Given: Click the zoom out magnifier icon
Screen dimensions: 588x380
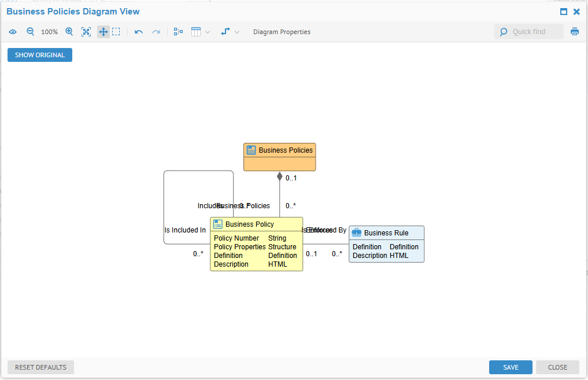Looking at the screenshot, I should [31, 32].
